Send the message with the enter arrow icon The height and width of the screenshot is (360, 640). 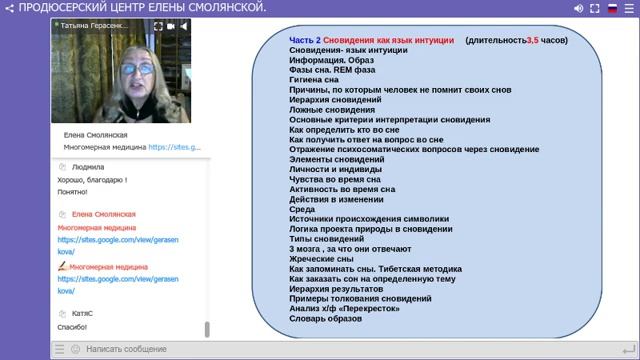pyautogui.click(x=629, y=349)
